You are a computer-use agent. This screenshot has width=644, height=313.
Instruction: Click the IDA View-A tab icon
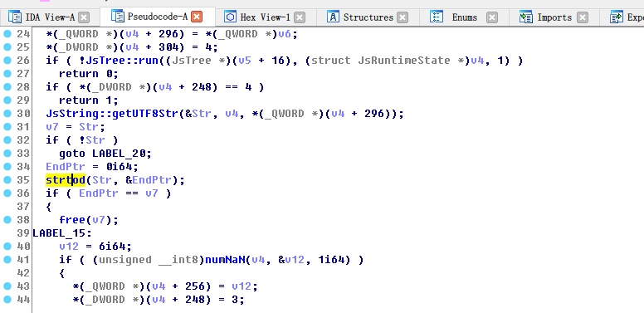tap(15, 17)
